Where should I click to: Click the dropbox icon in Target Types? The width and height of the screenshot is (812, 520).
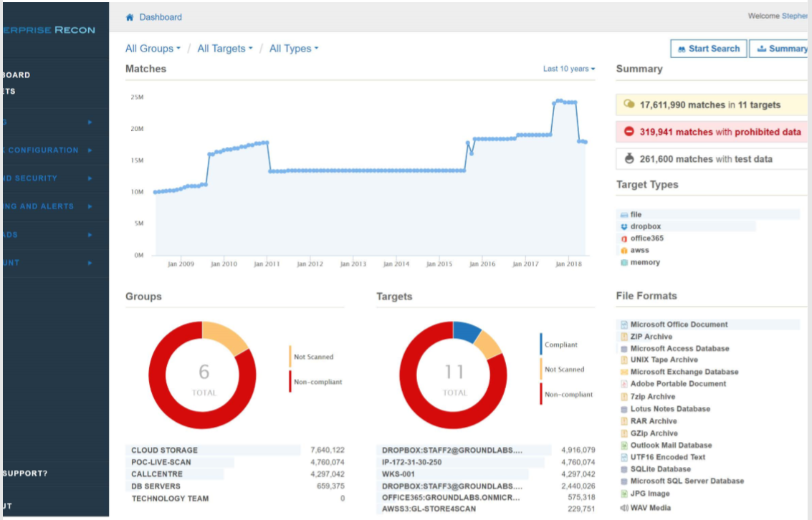(624, 226)
